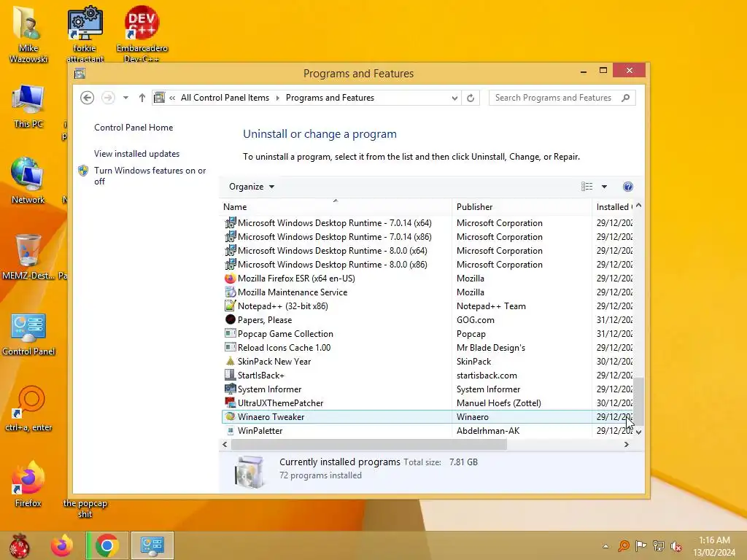Image resolution: width=747 pixels, height=560 pixels.
Task: Click All Control Panel Items breadcrumb
Action: tap(225, 98)
